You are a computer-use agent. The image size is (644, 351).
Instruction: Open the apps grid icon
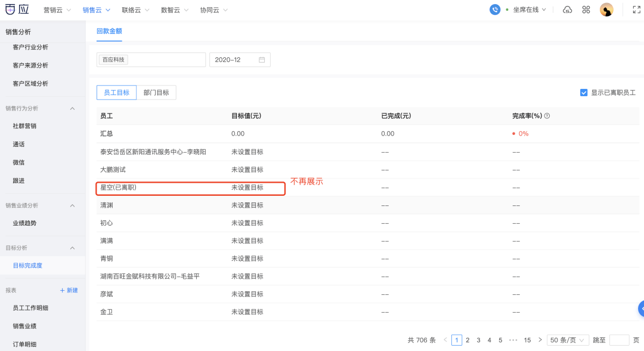pos(586,10)
